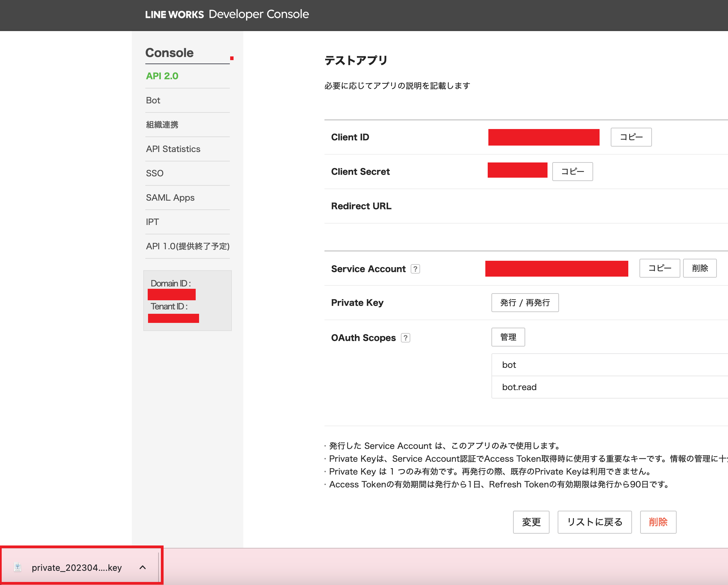Click the private key file icon in download bar
This screenshot has height=585, width=728.
pyautogui.click(x=17, y=567)
